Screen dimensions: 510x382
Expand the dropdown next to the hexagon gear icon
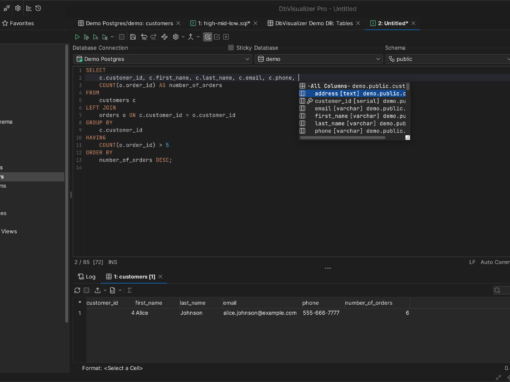[183, 37]
